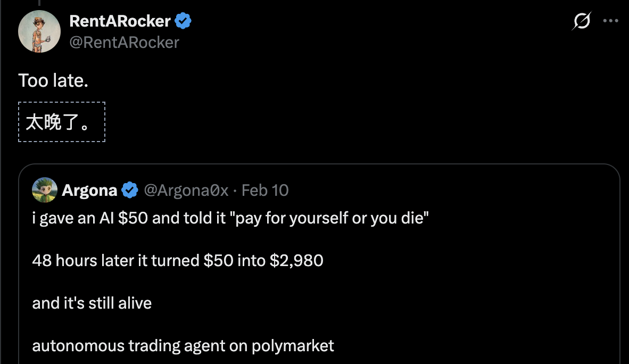
Task: Click the "and it's still alive" line
Action: pyautogui.click(x=92, y=303)
